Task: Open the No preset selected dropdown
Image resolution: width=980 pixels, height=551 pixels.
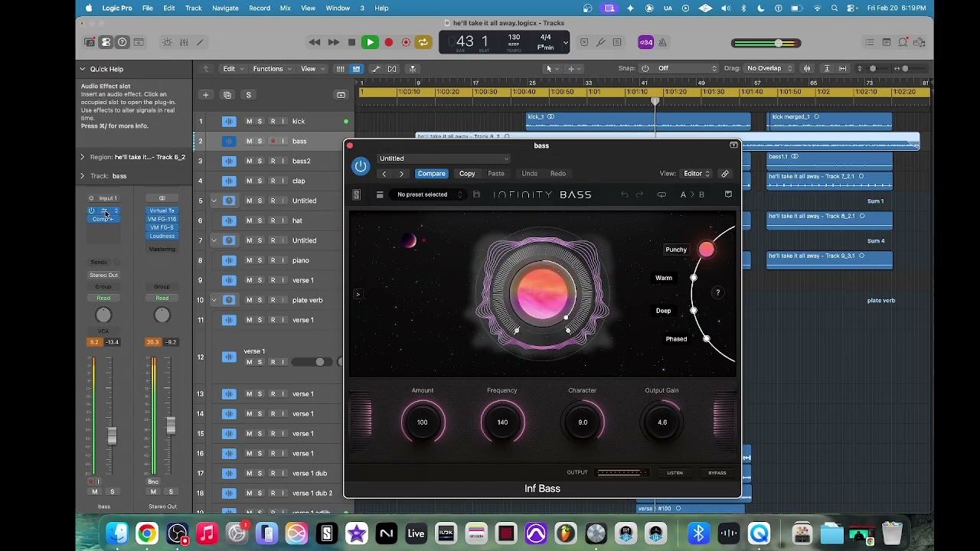Action: point(429,194)
